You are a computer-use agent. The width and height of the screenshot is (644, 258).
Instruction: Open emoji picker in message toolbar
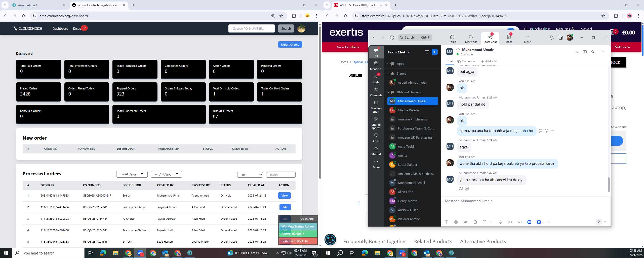456,222
